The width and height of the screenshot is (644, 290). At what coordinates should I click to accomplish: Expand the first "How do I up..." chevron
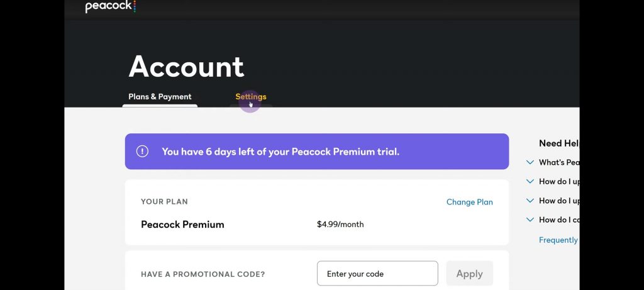tap(530, 181)
